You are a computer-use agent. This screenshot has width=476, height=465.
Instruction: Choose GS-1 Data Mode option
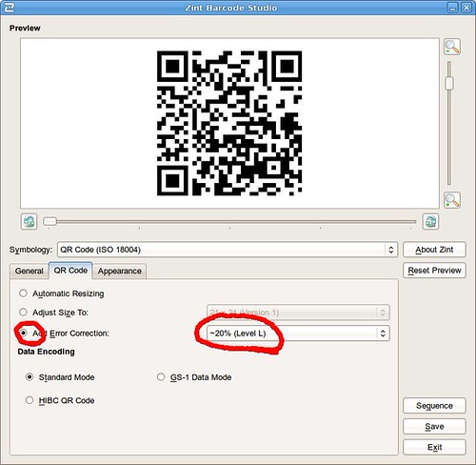pyautogui.click(x=161, y=377)
